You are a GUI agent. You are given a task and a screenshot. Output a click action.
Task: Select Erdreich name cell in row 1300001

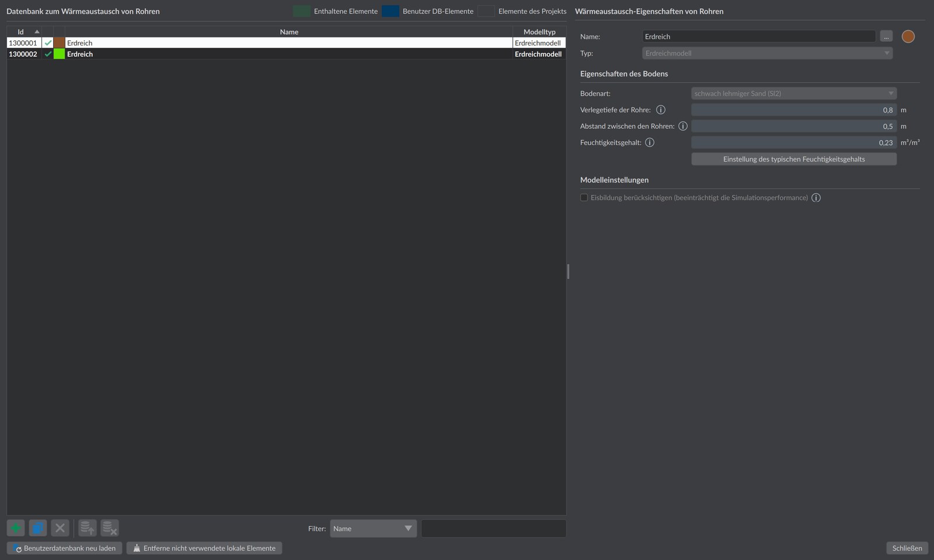click(x=289, y=43)
